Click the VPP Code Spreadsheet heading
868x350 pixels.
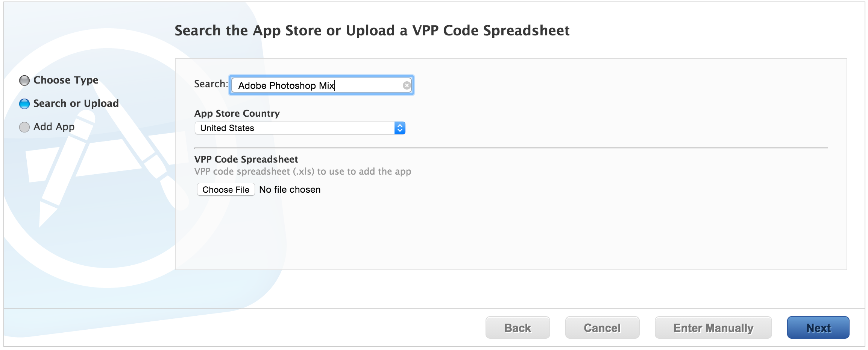(246, 159)
